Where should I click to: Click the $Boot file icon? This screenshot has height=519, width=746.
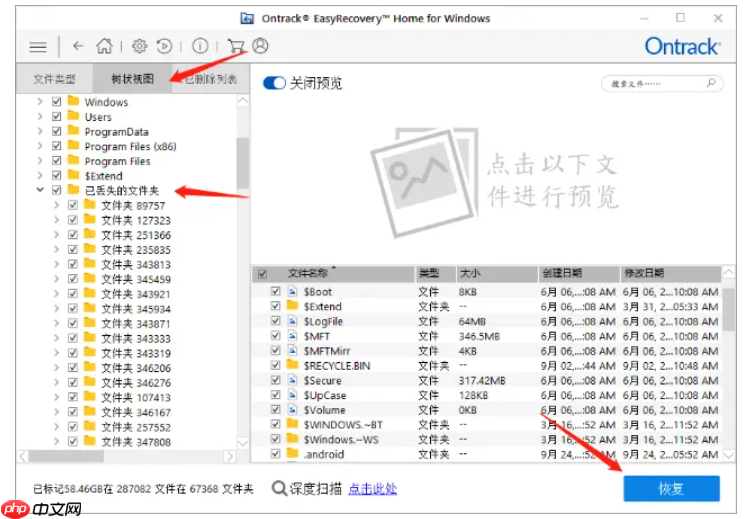(x=293, y=291)
